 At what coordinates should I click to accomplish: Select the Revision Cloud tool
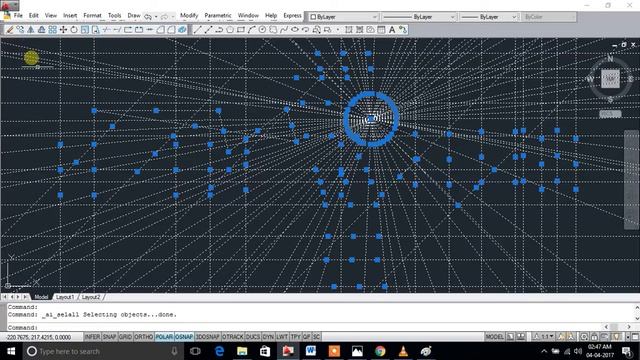[273, 30]
